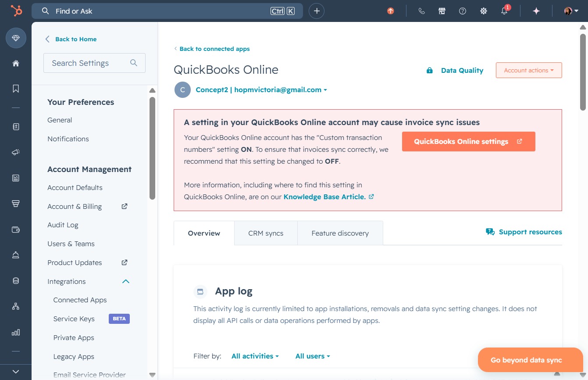Click external link icon beside Account & Billing
The image size is (588, 380).
[125, 206]
